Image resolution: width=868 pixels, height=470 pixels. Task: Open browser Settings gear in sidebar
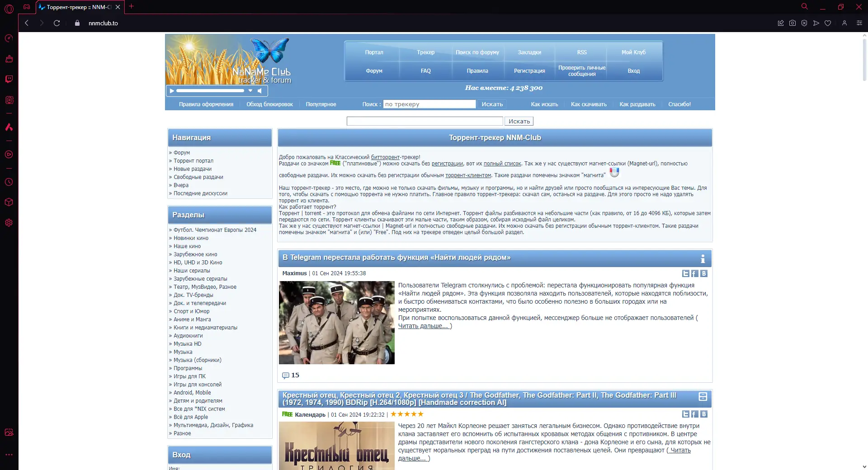[9, 223]
